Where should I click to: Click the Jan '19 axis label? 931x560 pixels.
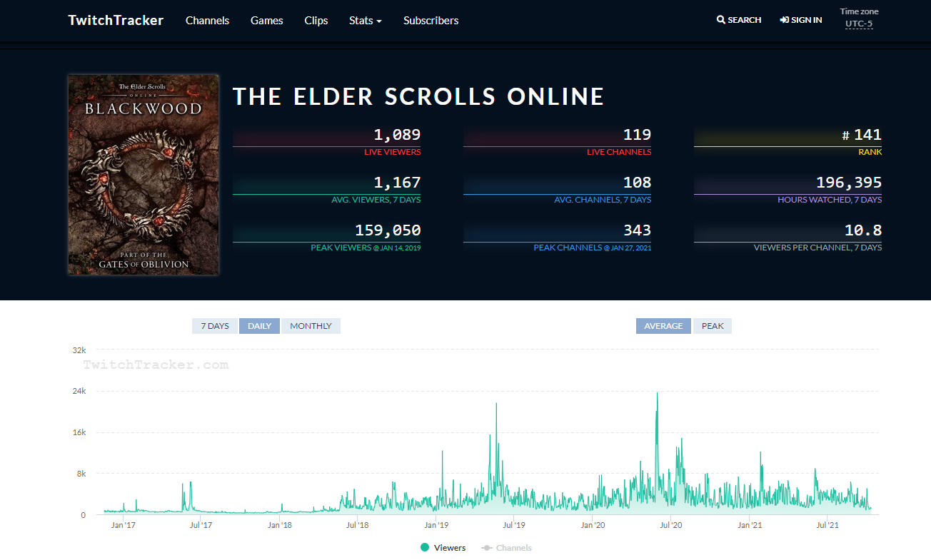tap(436, 525)
